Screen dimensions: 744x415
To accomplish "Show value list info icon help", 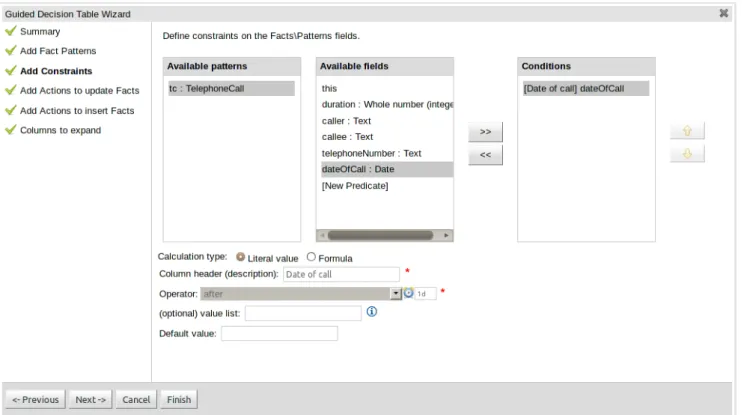I will click(x=372, y=312).
